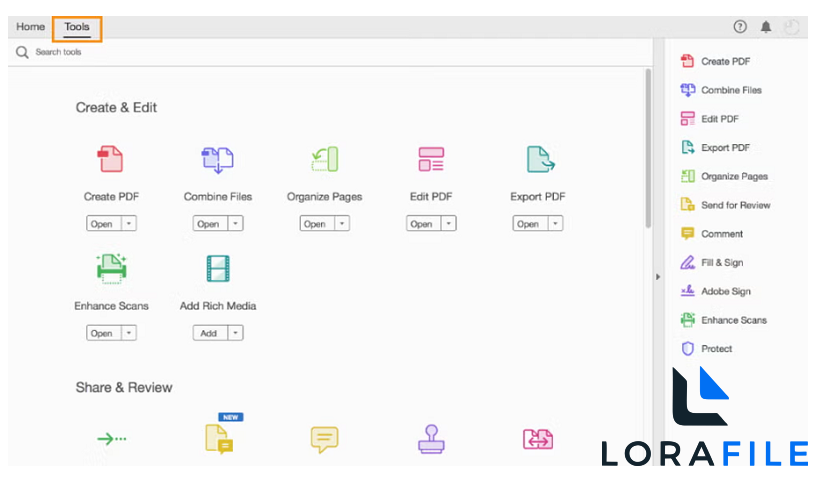The width and height of the screenshot is (824, 482).
Task: Click the Export PDF icon in main panel
Action: tap(540, 159)
